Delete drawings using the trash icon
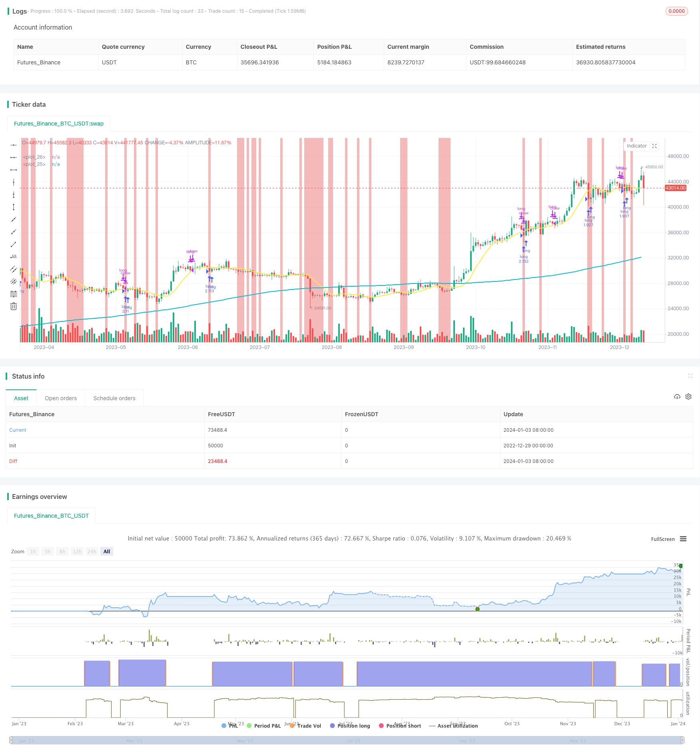Viewport: 700px width, 756px height. [14, 306]
